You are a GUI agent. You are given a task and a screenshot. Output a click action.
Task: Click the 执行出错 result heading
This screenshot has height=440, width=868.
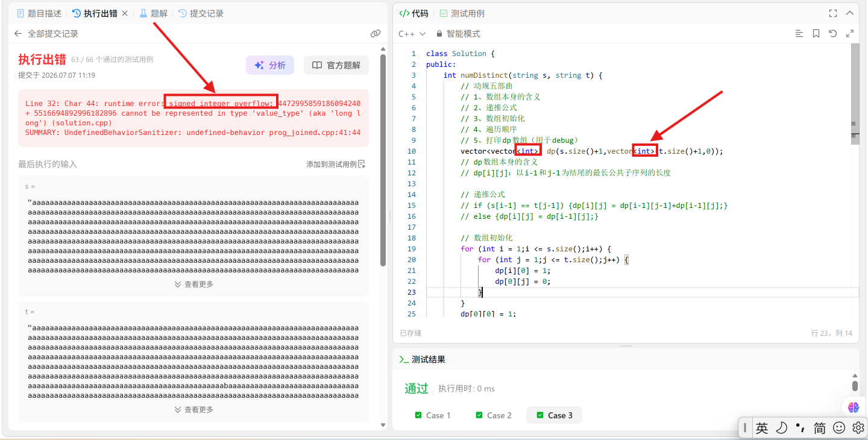pos(42,59)
